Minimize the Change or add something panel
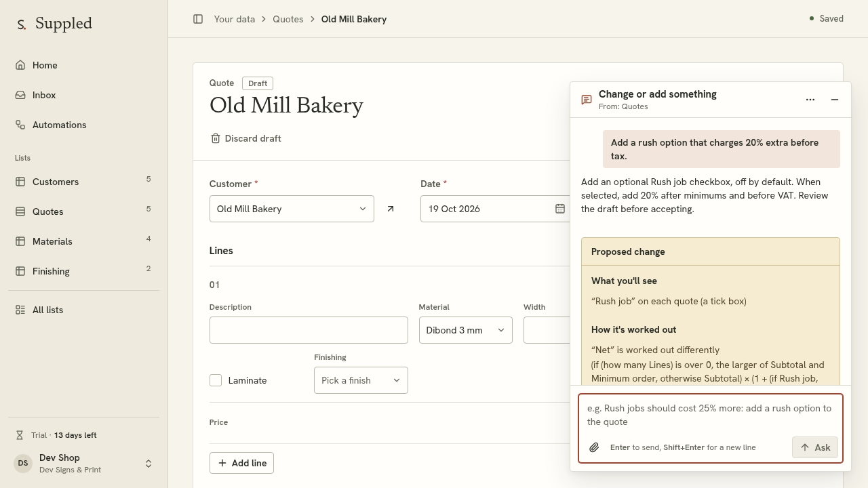Image resolution: width=868 pixels, height=488 pixels. [x=835, y=100]
